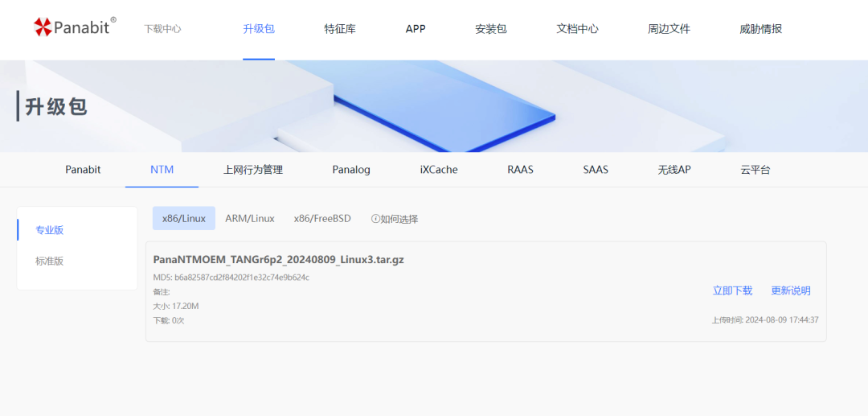This screenshot has height=416, width=868.
Task: Open the 安装包 navigation item
Action: coord(491,29)
